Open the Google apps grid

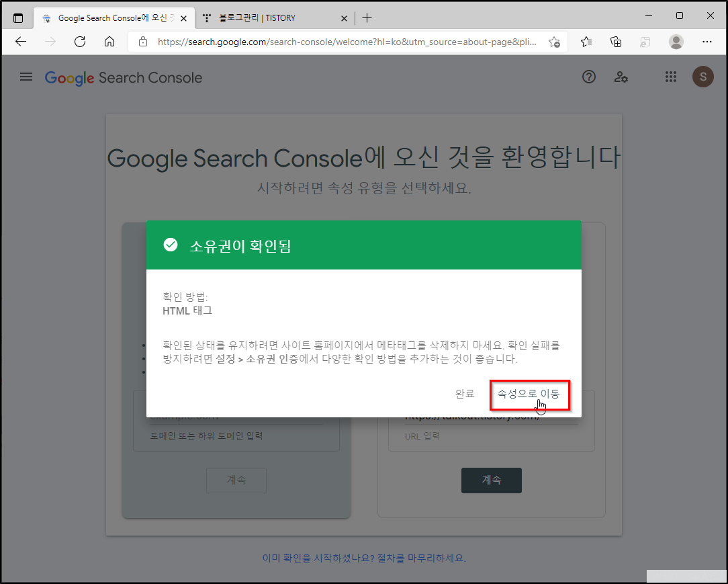(670, 77)
